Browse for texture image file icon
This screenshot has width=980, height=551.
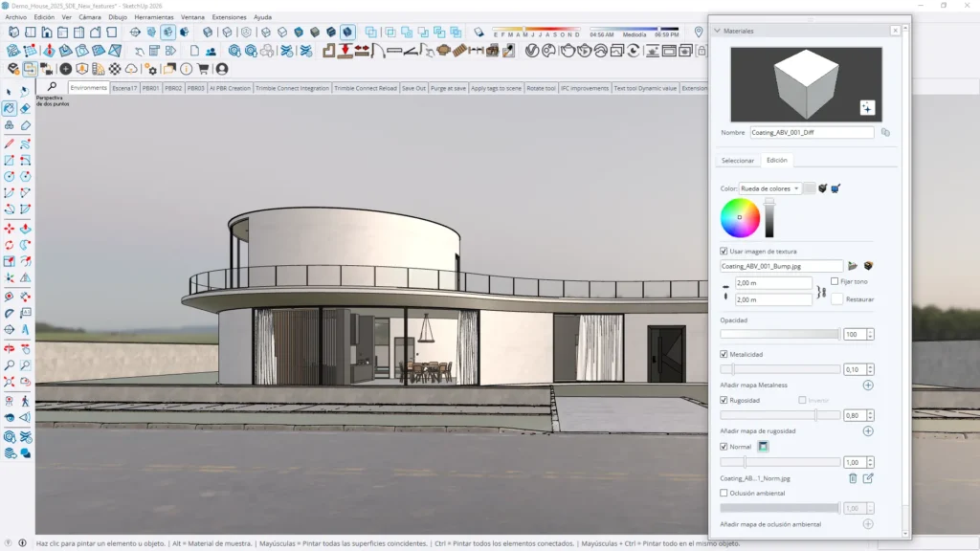pos(853,266)
